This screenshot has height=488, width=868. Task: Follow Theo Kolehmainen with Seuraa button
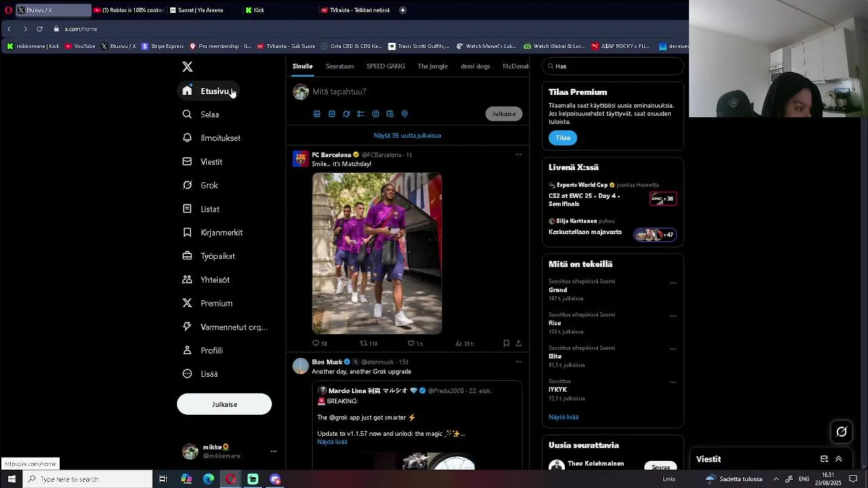pyautogui.click(x=661, y=467)
